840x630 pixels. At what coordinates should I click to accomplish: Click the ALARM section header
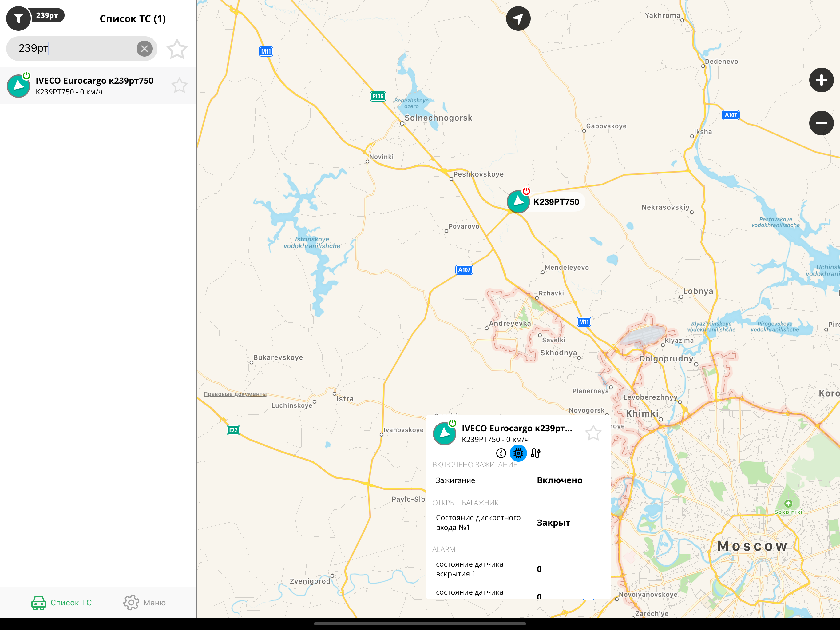[444, 549]
